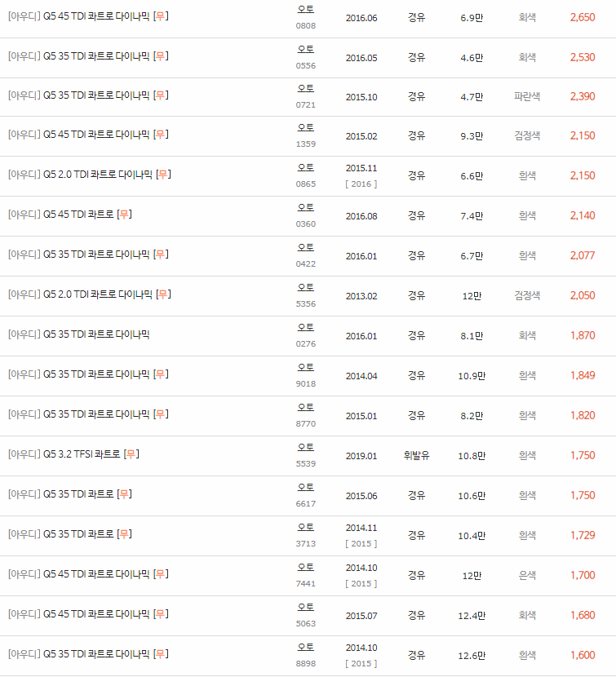
Task: Open the 2016.01 Q5 35 TDI listing priced 1,870
Action: click(x=82, y=334)
